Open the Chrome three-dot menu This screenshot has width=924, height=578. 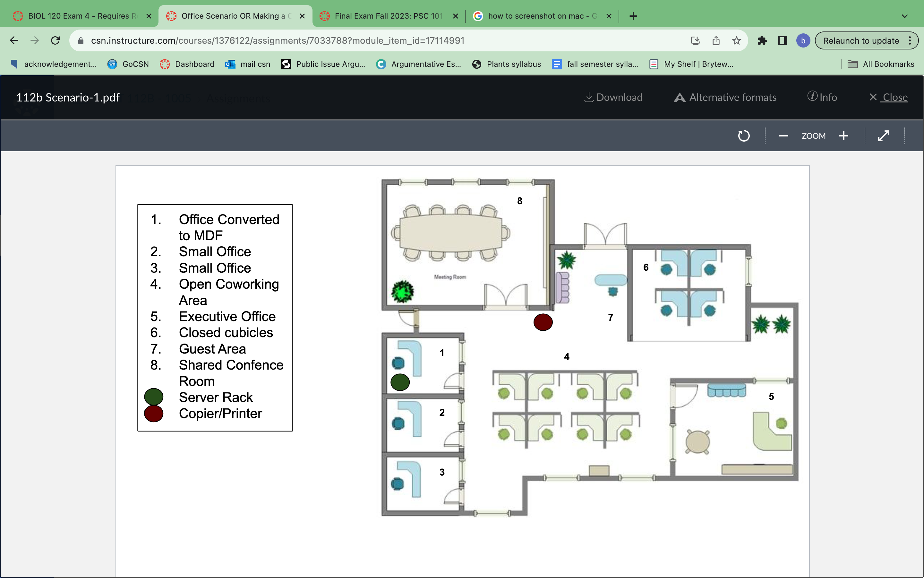[x=910, y=40]
